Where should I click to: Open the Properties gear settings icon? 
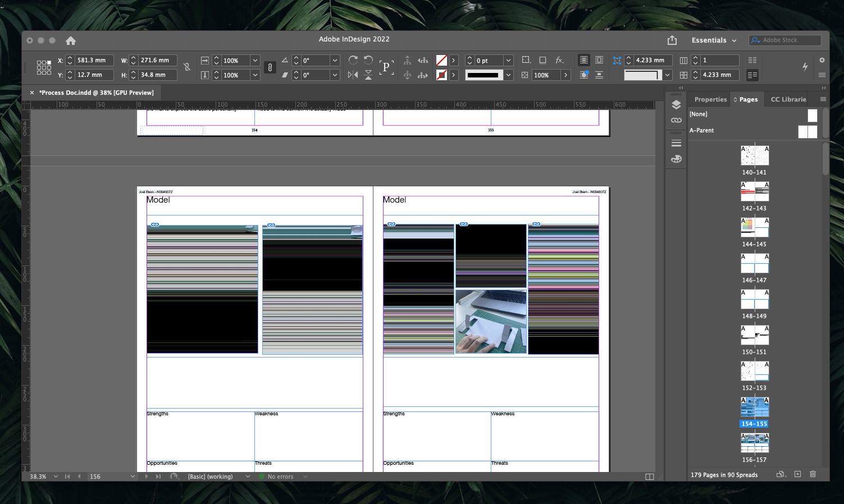[x=822, y=60]
